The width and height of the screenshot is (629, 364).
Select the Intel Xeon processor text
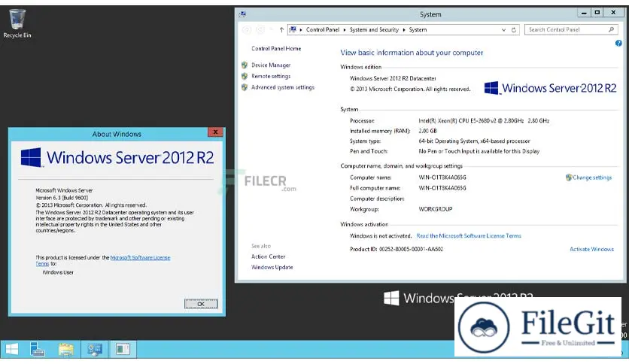coord(484,120)
